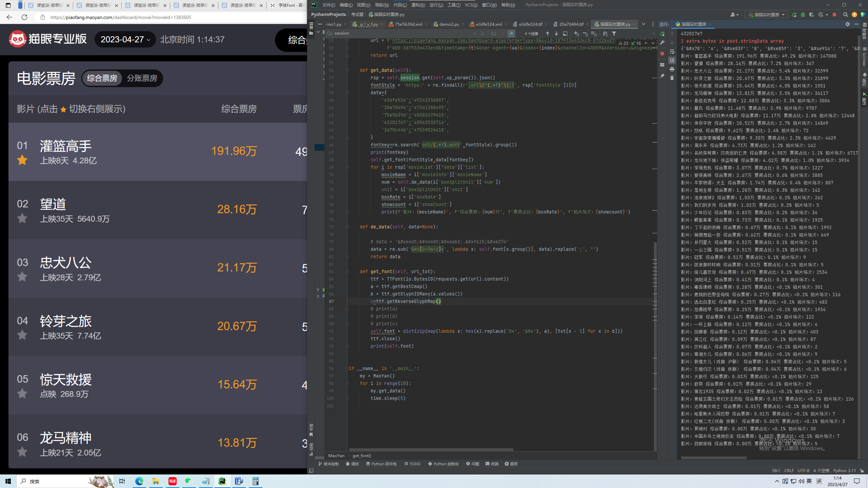Screen dimensions: 868x488
Task: Jump to next search occurrence arrow
Action: coord(556,34)
